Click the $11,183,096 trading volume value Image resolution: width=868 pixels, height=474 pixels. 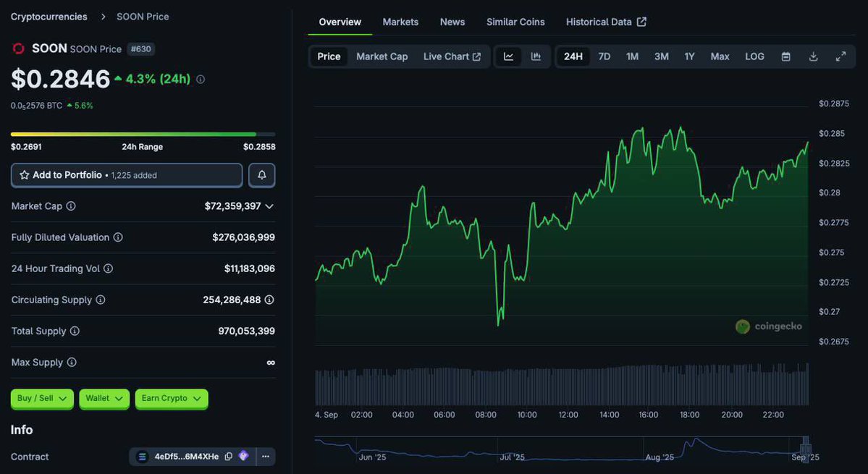pos(250,268)
